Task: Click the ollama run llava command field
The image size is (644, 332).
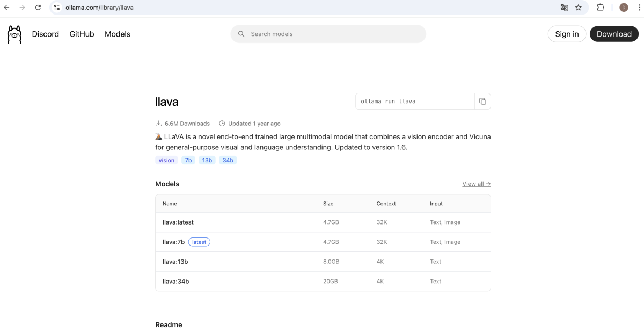Action: tap(415, 102)
